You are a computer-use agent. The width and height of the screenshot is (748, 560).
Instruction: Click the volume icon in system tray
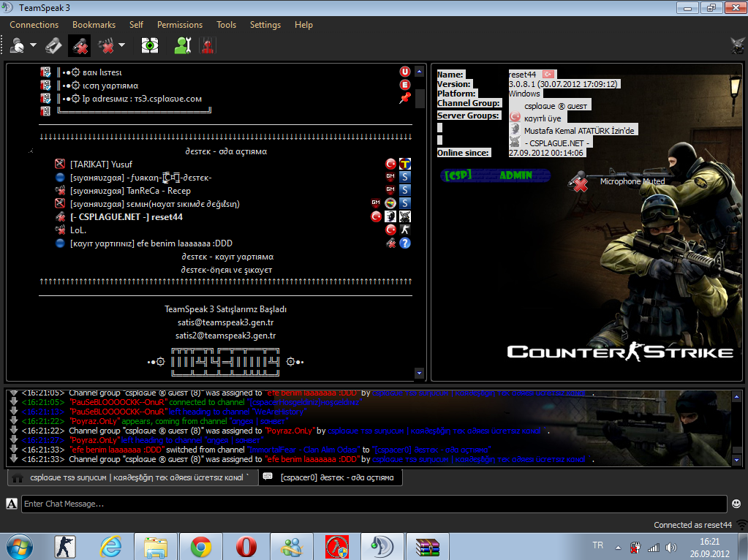[671, 548]
